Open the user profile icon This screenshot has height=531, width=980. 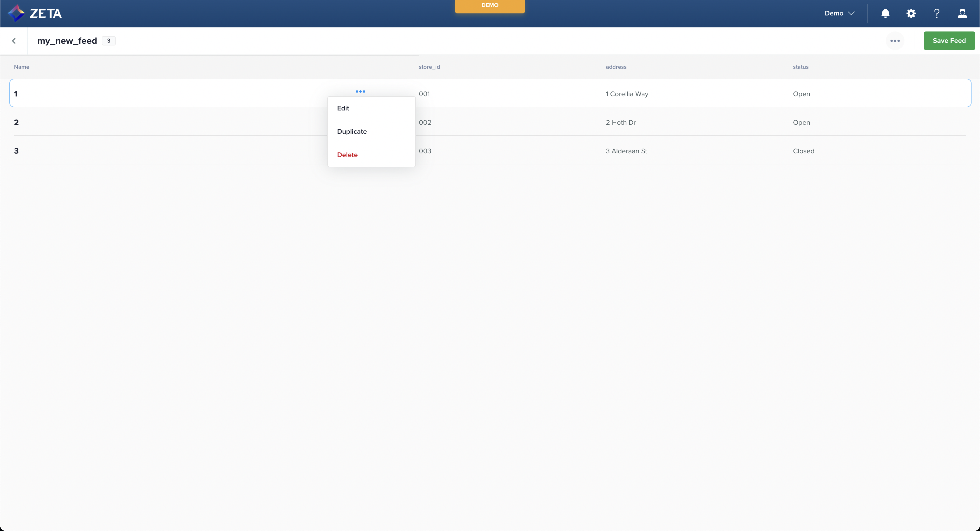pyautogui.click(x=962, y=13)
